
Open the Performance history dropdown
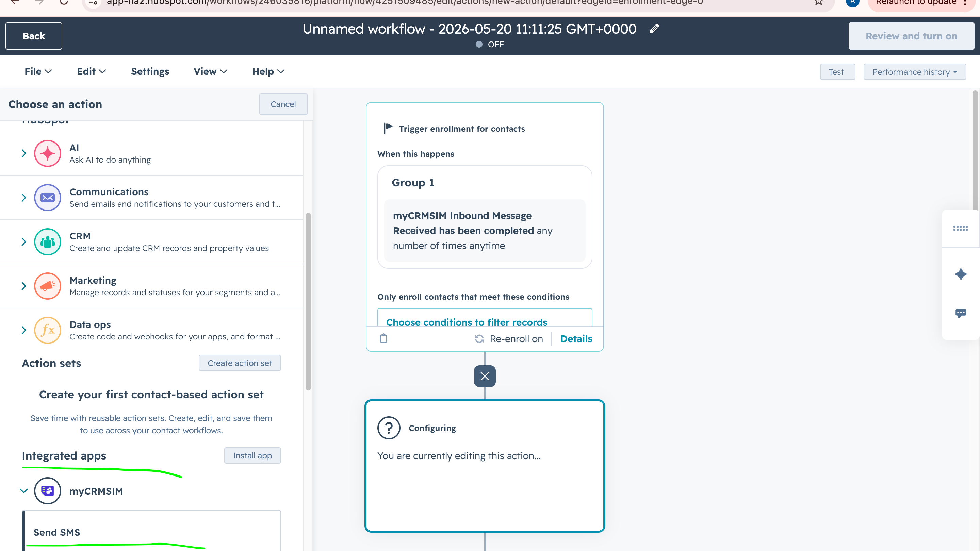coord(915,72)
